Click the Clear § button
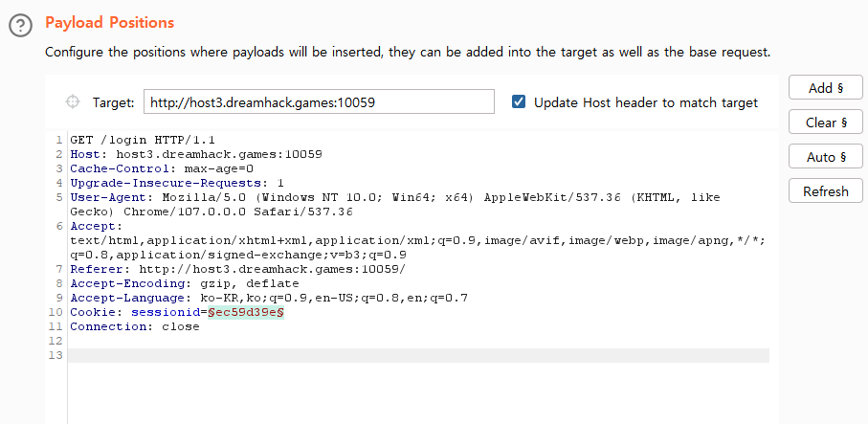 point(825,123)
